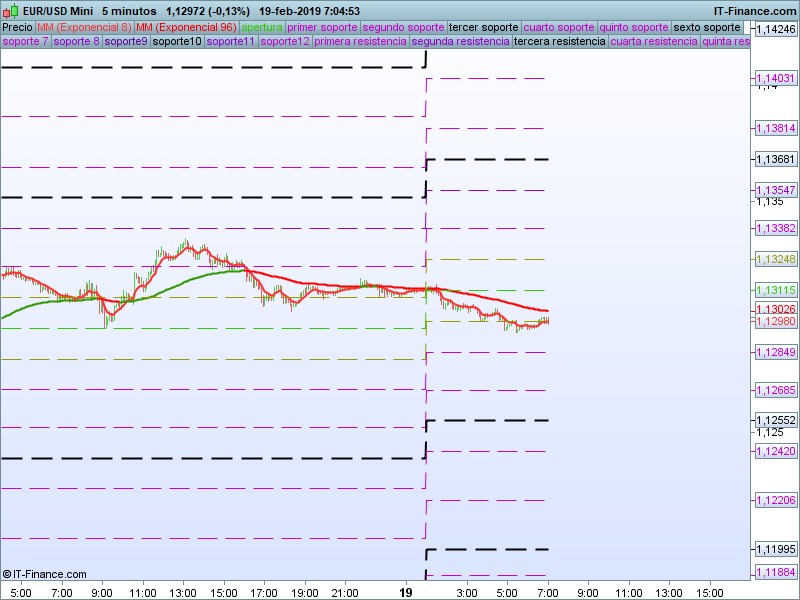Click the green apertura legend label

262,27
